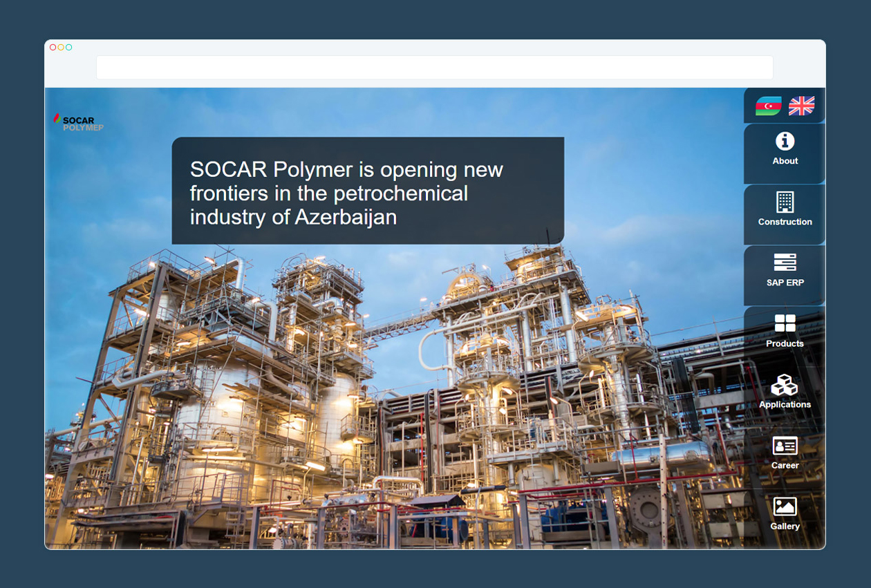Click the Applications menu label
The width and height of the screenshot is (871, 588).
pyautogui.click(x=785, y=404)
